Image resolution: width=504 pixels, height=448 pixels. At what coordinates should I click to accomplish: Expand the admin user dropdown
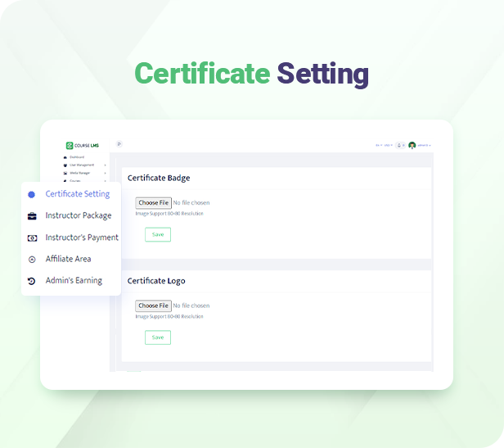[424, 145]
